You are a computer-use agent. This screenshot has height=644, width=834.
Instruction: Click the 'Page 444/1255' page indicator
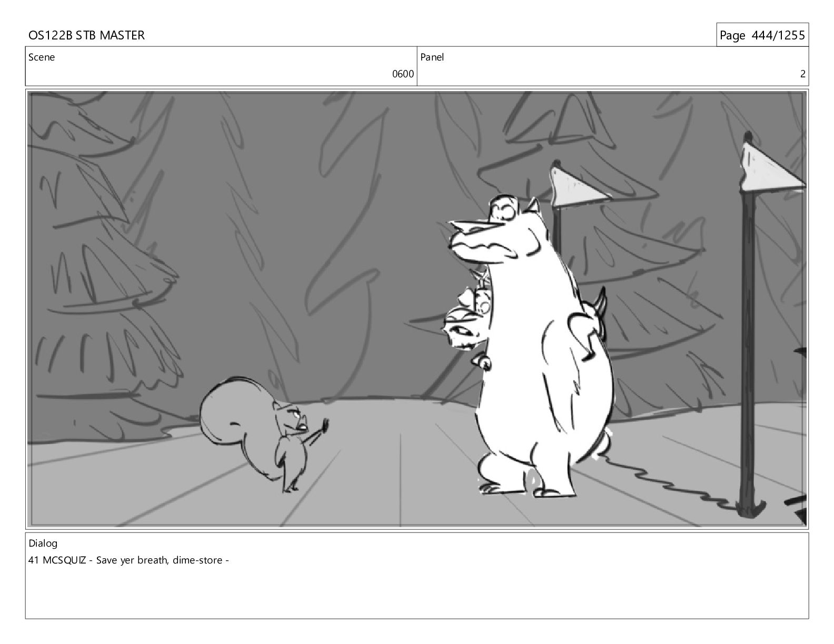762,35
